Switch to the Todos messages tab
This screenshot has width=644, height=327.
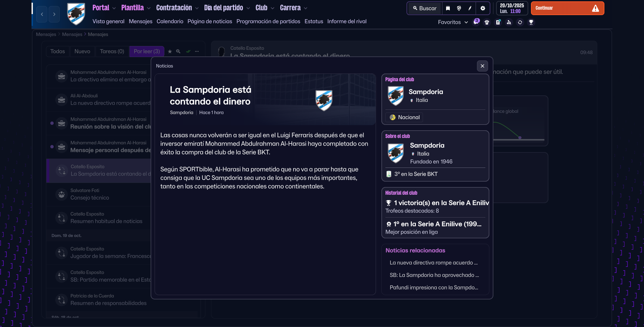coord(57,51)
